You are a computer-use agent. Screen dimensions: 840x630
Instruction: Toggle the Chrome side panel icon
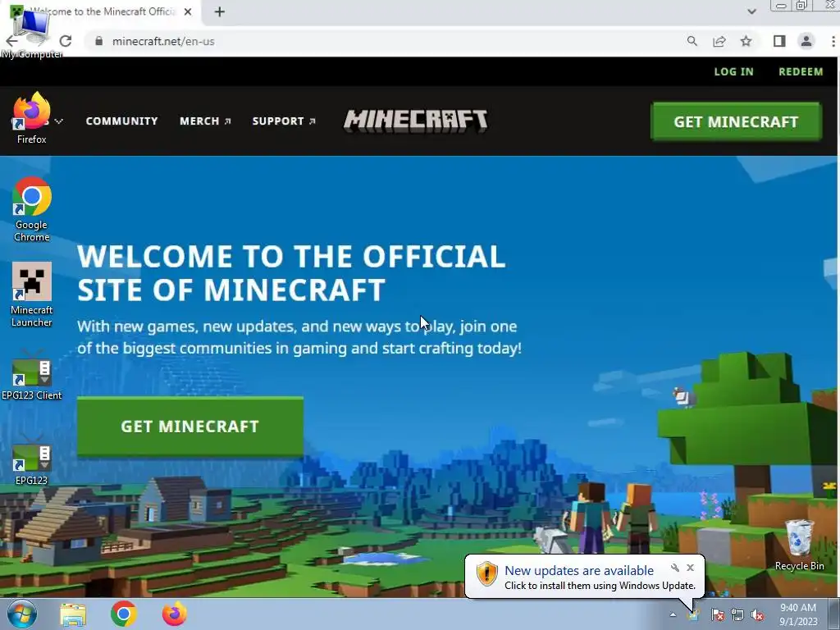coord(779,41)
